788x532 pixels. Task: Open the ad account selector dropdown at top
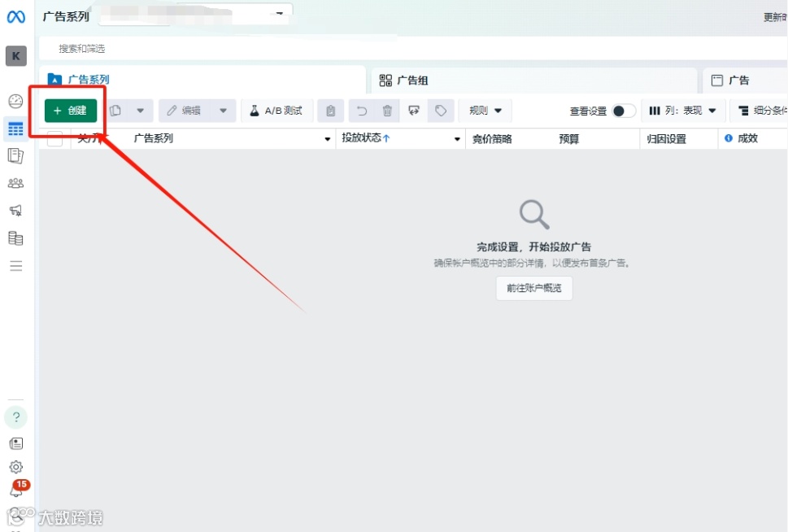click(196, 15)
